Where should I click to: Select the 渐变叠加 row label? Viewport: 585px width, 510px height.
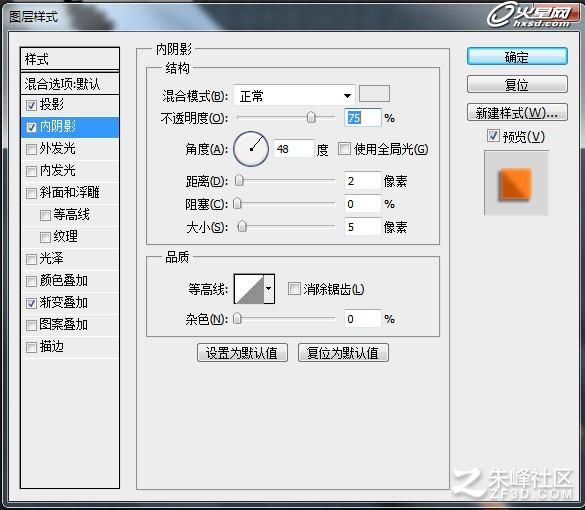[x=63, y=302]
